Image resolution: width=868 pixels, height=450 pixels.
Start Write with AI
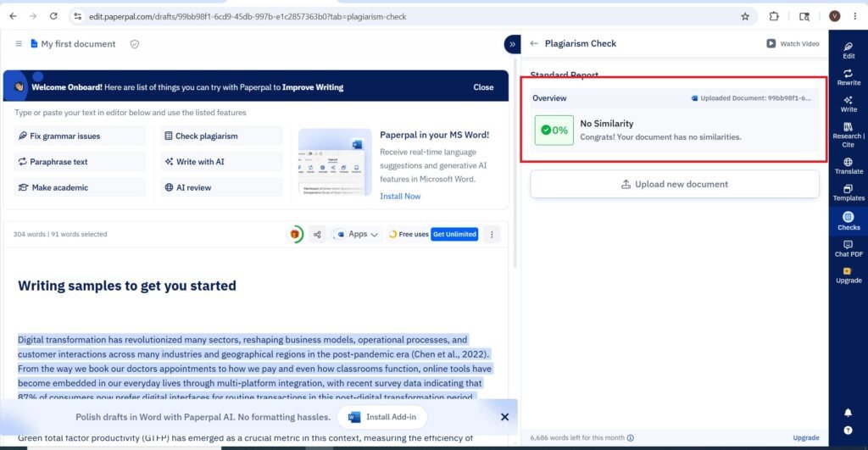click(221, 162)
